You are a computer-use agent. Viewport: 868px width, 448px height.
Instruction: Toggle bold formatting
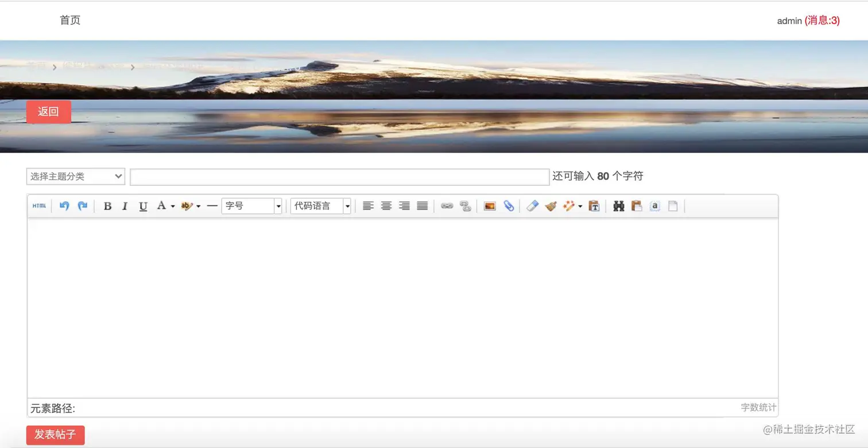click(x=107, y=206)
